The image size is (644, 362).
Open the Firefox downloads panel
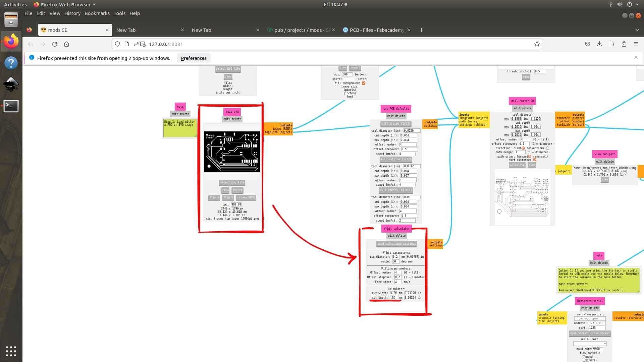pos(599,44)
